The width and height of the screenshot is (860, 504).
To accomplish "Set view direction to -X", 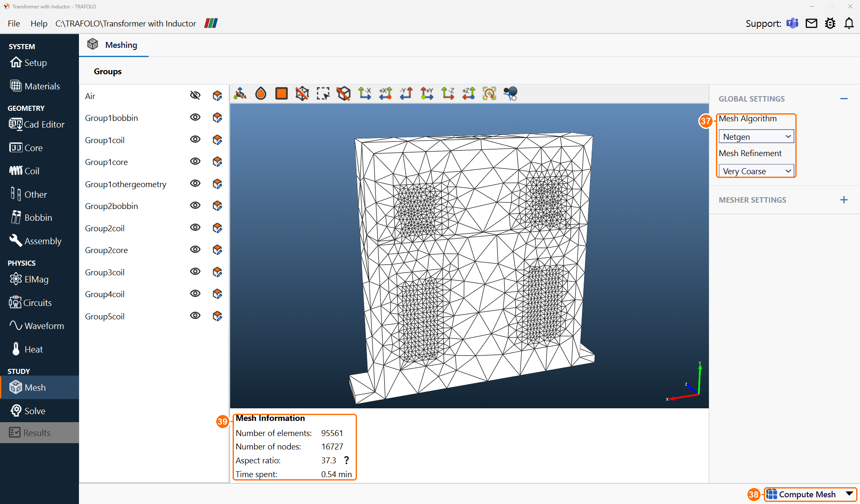I will click(x=364, y=93).
